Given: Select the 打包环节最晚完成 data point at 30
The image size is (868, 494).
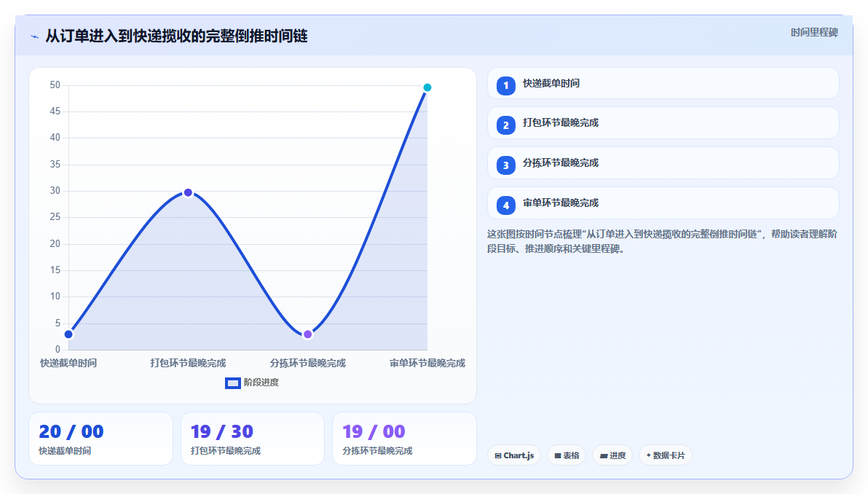Looking at the screenshot, I should coord(188,193).
